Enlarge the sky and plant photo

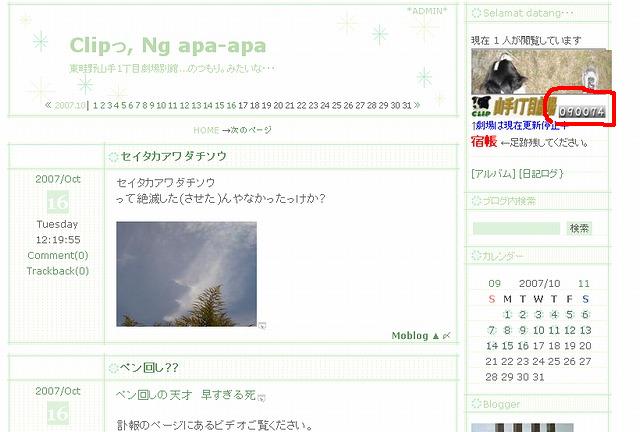[187, 274]
